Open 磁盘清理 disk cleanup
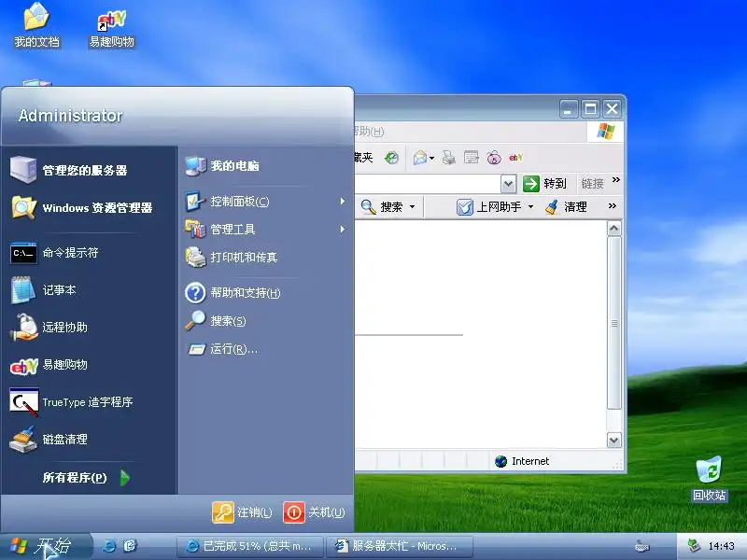This screenshot has height=560, width=747. [x=49, y=439]
